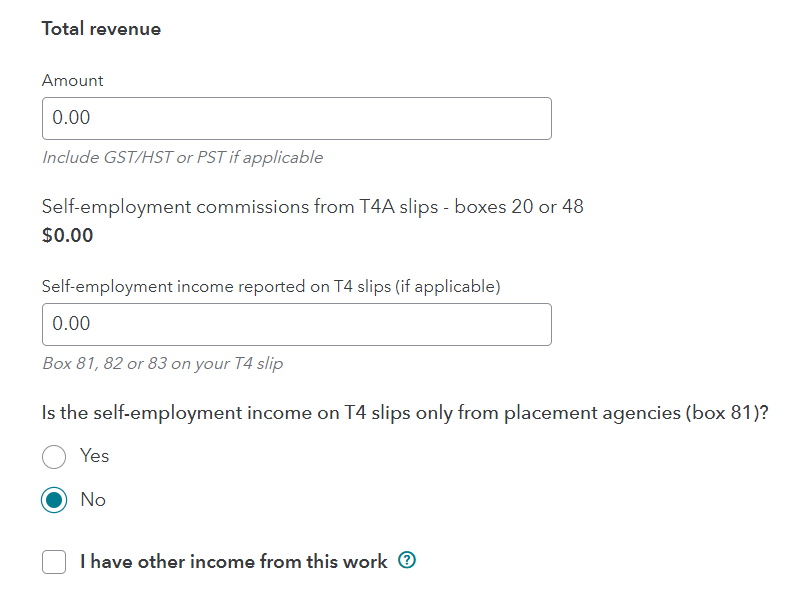This screenshot has height=614, width=805.
Task: Click the Box 81, 82 or 83 hint
Action: click(163, 364)
